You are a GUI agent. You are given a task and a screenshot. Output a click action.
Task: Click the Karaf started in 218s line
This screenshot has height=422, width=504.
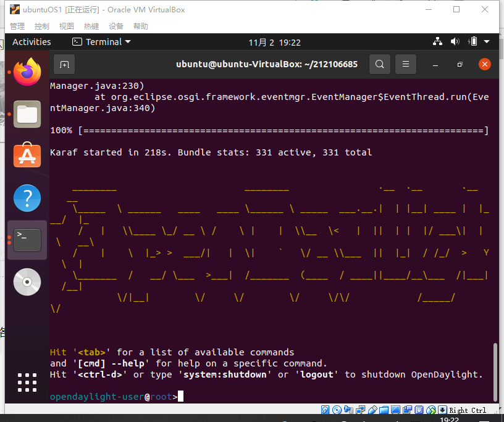click(211, 152)
